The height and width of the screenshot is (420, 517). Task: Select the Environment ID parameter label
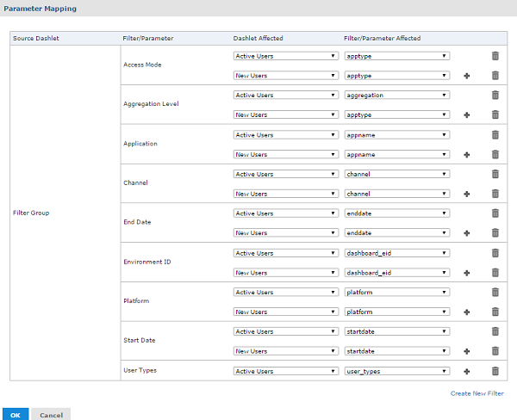(x=147, y=262)
